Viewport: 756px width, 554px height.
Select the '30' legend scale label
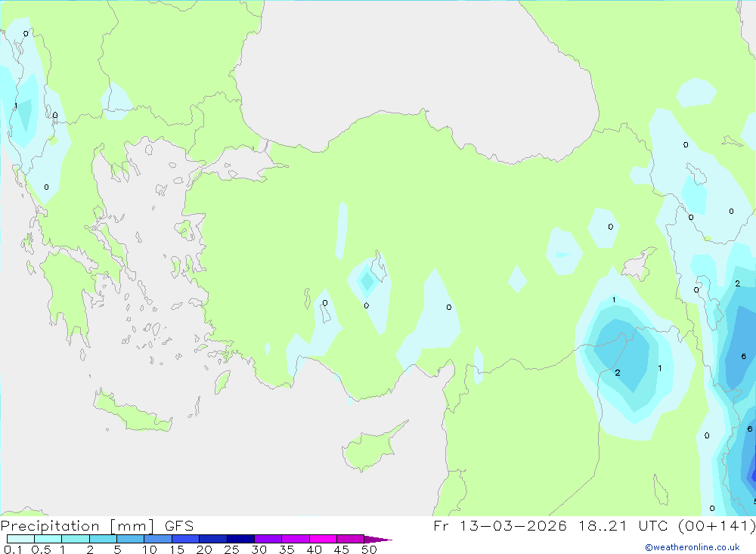[259, 549]
